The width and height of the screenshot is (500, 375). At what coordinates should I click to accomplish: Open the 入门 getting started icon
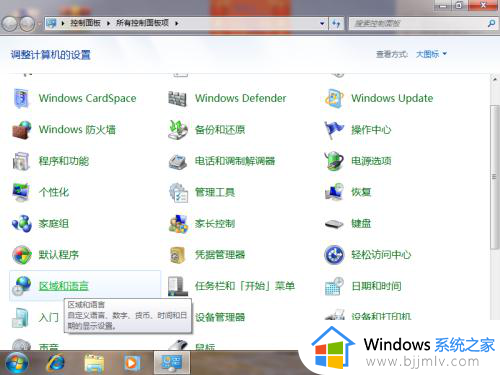[x=20, y=317]
